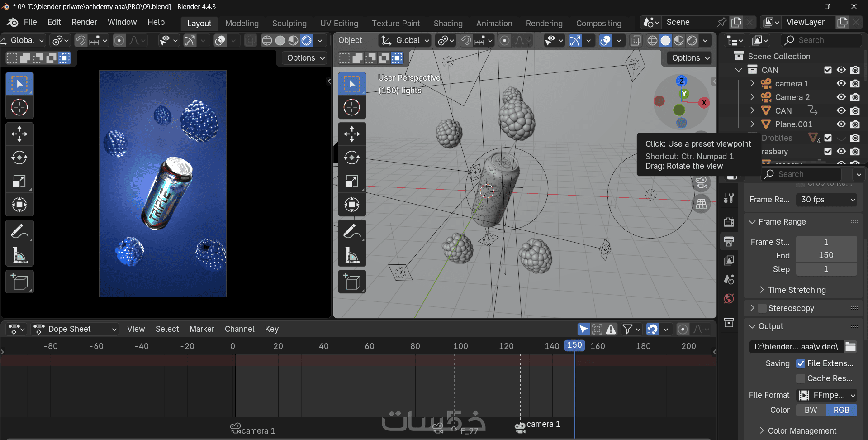Open the Render menu
Screen dimensions: 868x440
click(84, 22)
